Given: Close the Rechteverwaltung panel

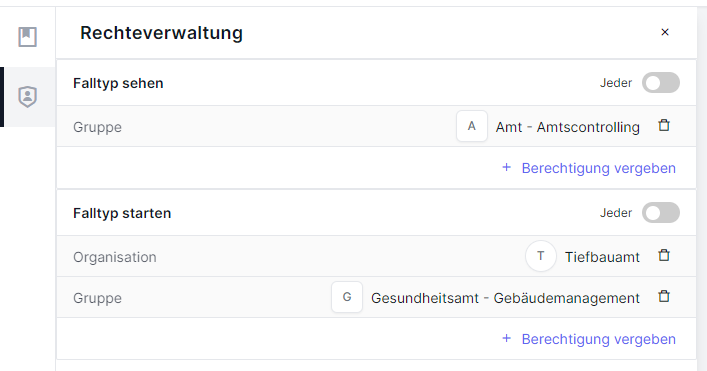Looking at the screenshot, I should (x=665, y=32).
